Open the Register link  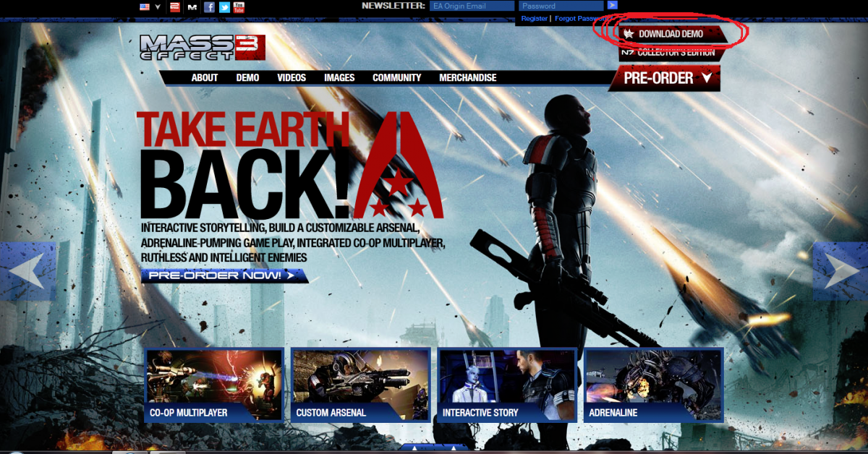pos(534,18)
